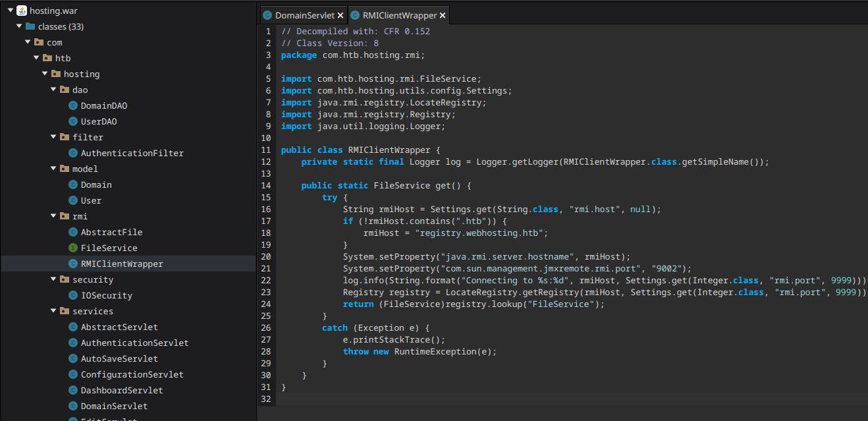Open the IOSecurity class
This screenshot has height=421, width=868.
pyautogui.click(x=107, y=295)
